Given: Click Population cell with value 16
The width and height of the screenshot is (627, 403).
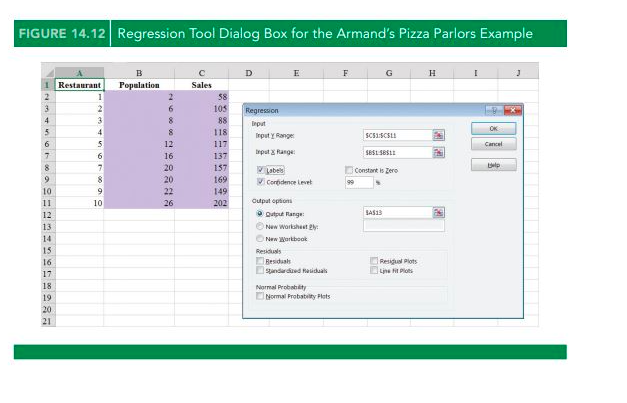Looking at the screenshot, I should (x=139, y=156).
